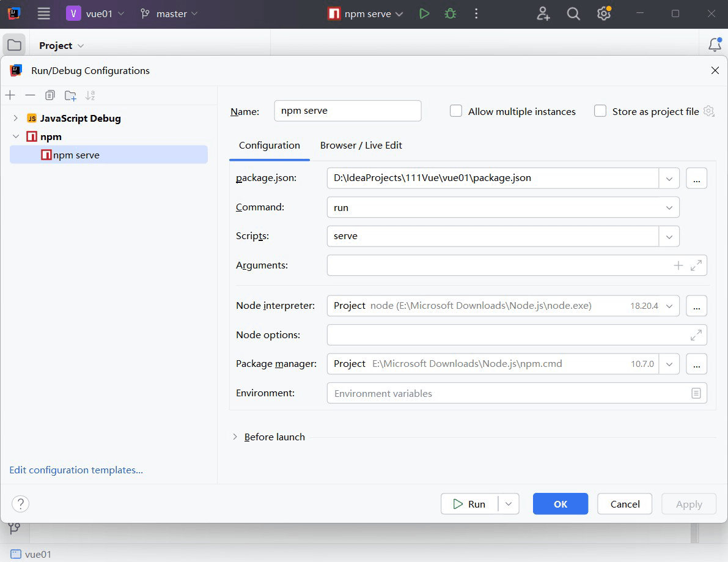Remove the selected configuration with the minus icon
This screenshot has width=728, height=562.
tap(30, 95)
